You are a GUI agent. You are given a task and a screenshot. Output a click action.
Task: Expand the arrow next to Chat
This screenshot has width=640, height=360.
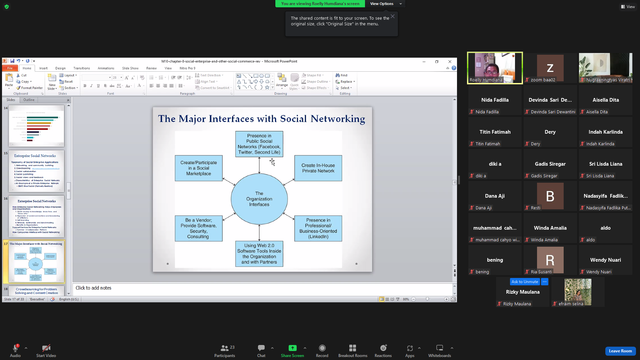click(x=272, y=348)
